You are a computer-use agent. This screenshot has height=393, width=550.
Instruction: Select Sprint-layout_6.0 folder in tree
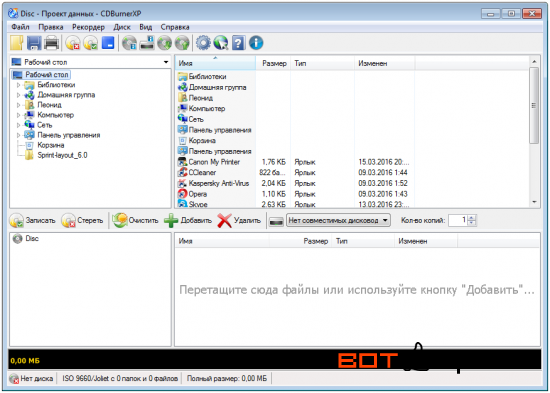coord(62,155)
